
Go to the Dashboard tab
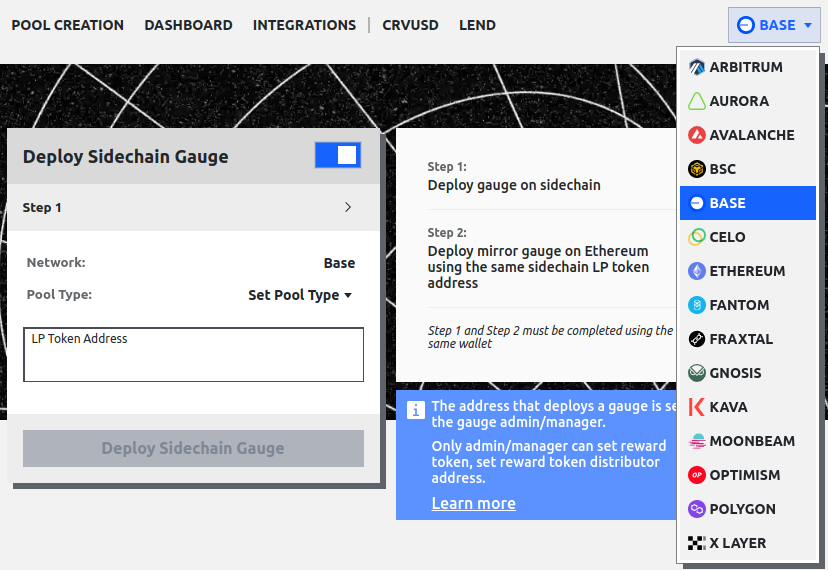(x=188, y=25)
